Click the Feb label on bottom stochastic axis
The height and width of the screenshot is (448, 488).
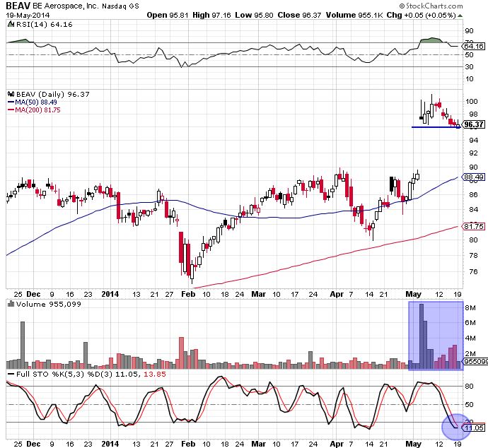tap(188, 444)
